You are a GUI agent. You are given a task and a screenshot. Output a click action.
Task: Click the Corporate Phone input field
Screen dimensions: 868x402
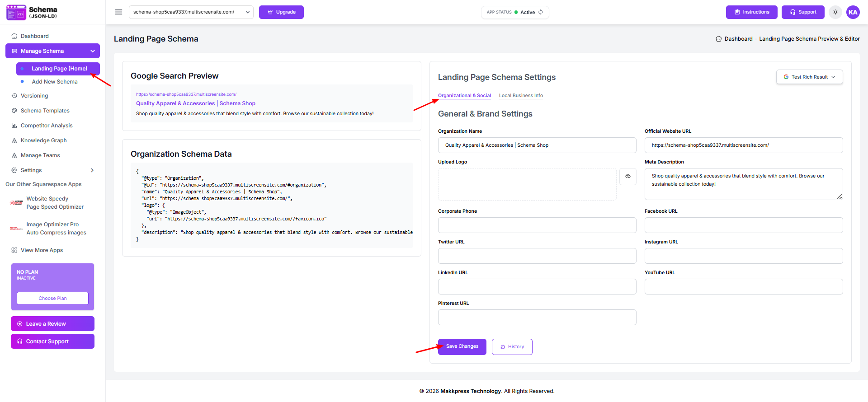537,225
